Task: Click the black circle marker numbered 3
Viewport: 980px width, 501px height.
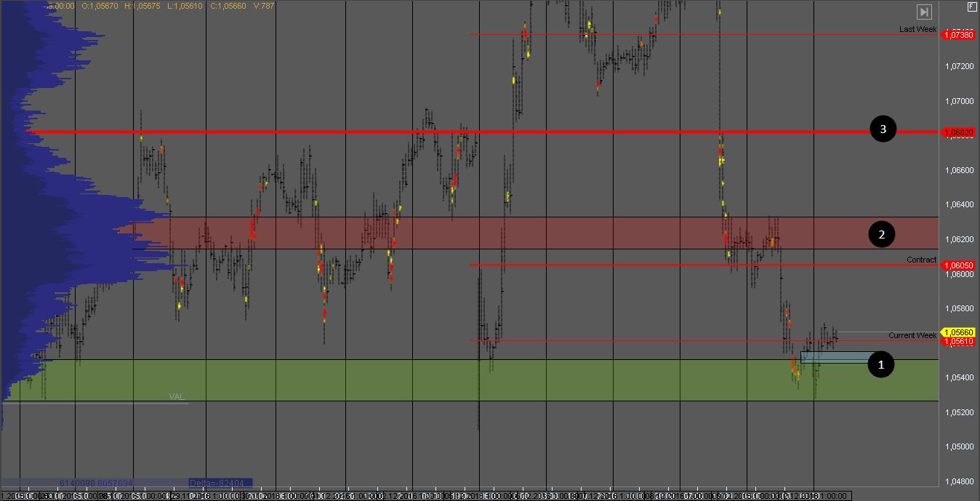Action: click(883, 129)
